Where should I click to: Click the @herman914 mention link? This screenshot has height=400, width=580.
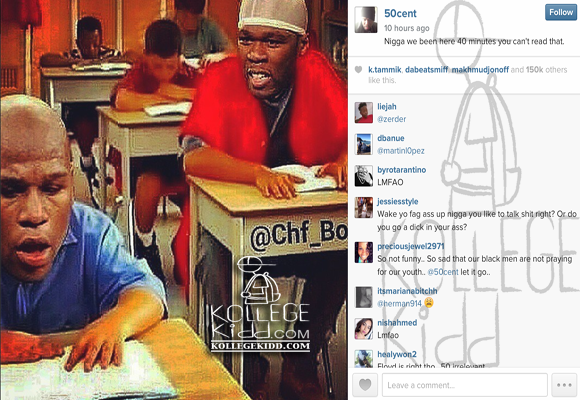click(399, 304)
